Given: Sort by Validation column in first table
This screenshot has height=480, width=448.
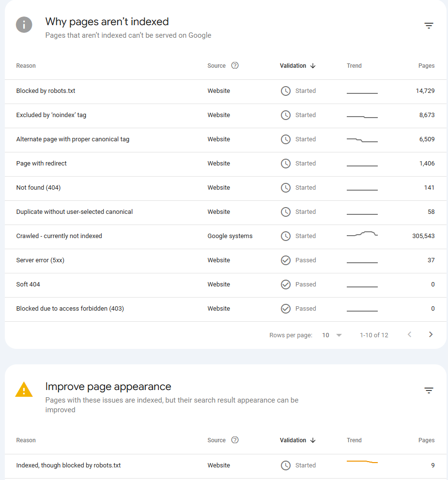Looking at the screenshot, I should 297,66.
